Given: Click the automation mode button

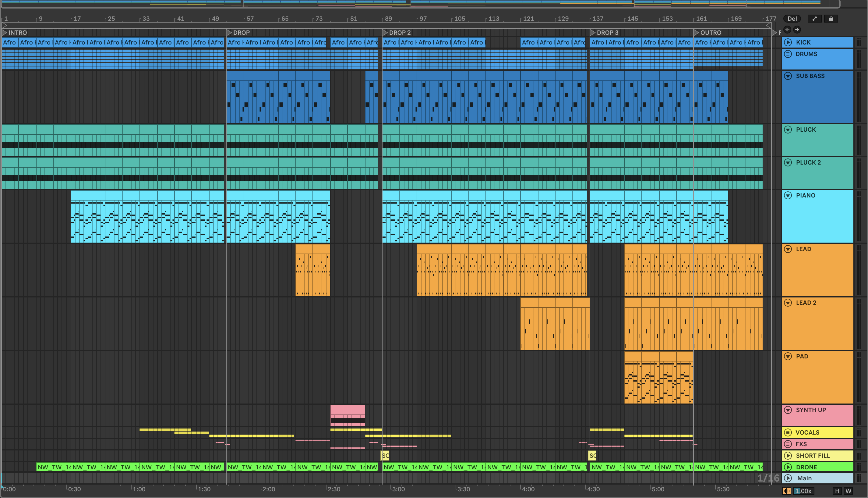Looking at the screenshot, I should tap(815, 19).
